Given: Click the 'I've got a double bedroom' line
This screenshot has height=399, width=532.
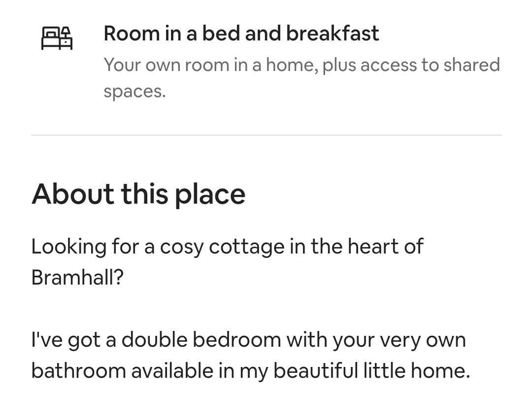Looking at the screenshot, I should point(248,340).
